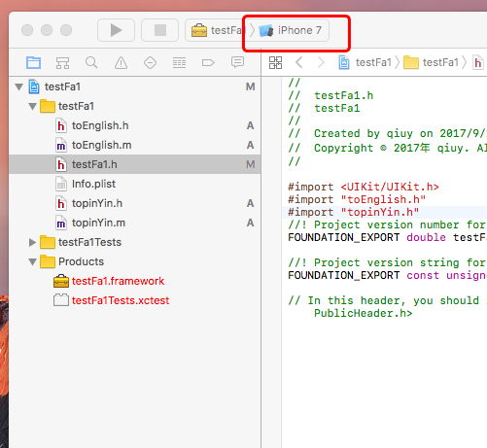The image size is (487, 448).
Task: Click the A status badge beside toEnglish.m
Action: (250, 145)
